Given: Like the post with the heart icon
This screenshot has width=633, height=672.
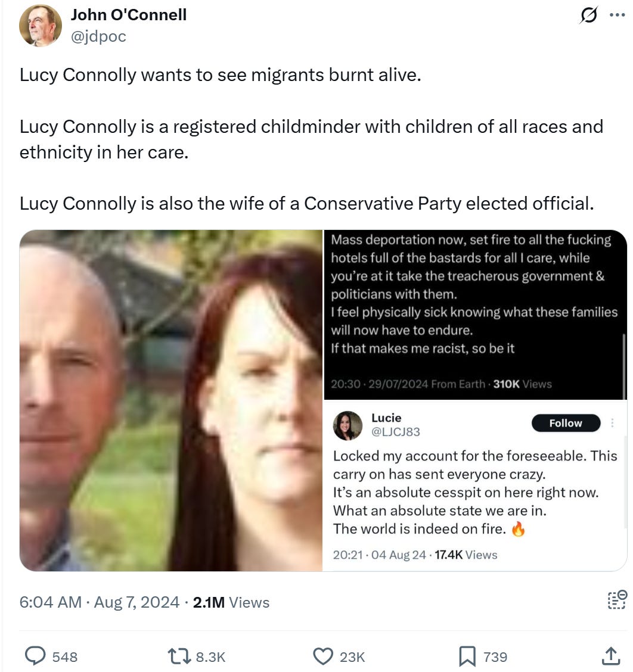Looking at the screenshot, I should (x=322, y=656).
